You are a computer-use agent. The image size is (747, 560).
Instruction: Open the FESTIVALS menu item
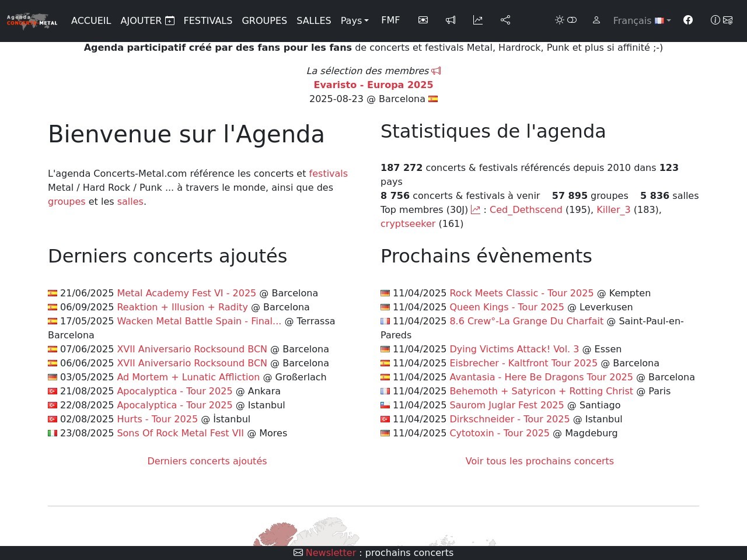(208, 20)
